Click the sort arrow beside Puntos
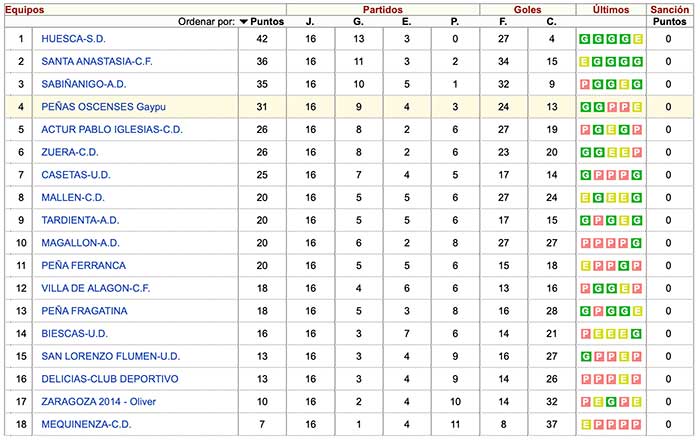 pos(244,21)
